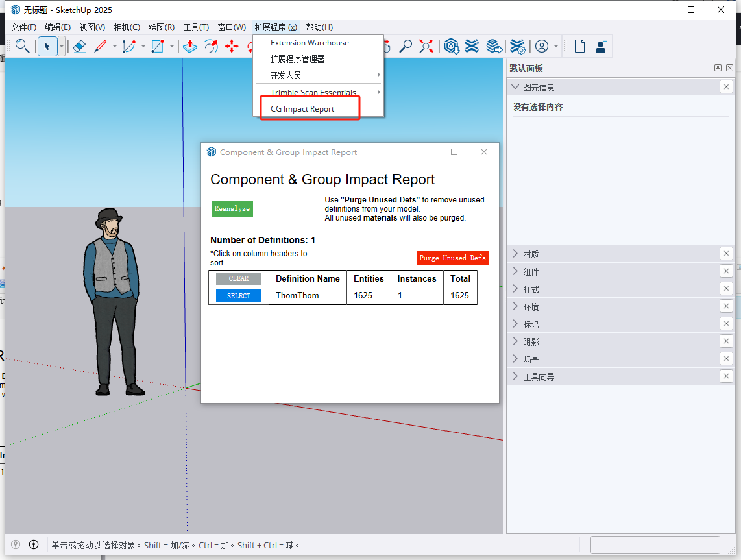Open the user account profile icon
This screenshot has width=741, height=560.
(542, 46)
